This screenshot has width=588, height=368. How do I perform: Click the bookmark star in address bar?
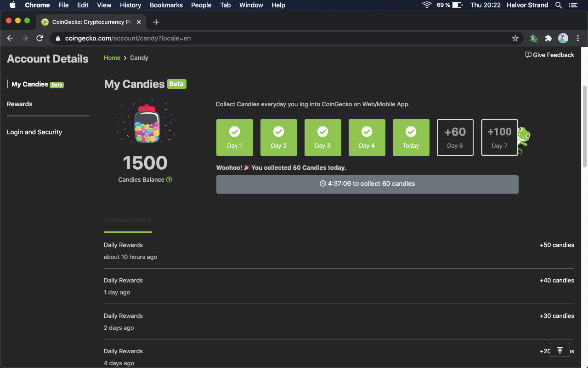[x=515, y=38]
